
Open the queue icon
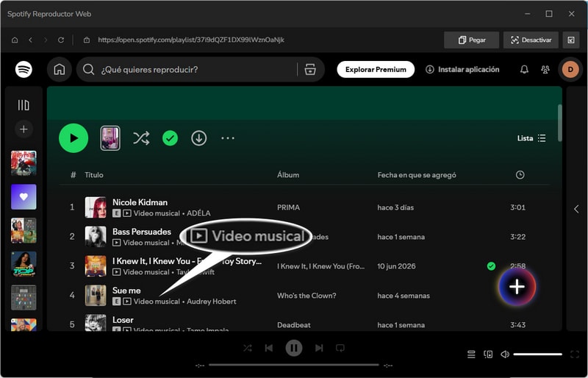click(x=471, y=354)
